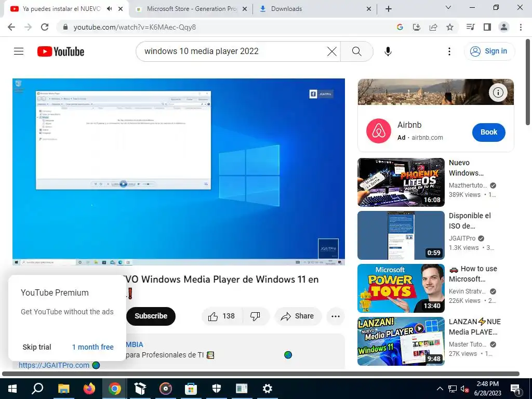
Task: Clear the search box with X
Action: (332, 51)
